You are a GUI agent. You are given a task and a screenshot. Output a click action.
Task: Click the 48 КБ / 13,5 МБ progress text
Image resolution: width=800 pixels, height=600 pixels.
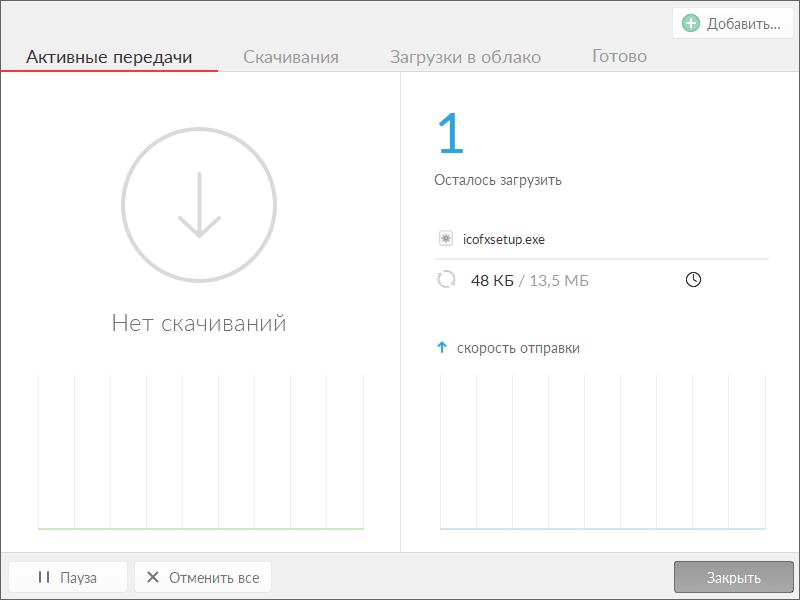pos(529,281)
